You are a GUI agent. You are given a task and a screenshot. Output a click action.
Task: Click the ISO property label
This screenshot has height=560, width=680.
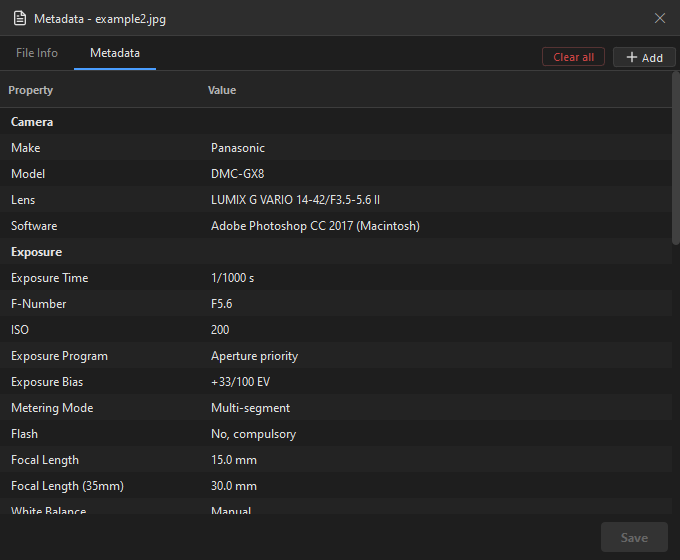20,330
